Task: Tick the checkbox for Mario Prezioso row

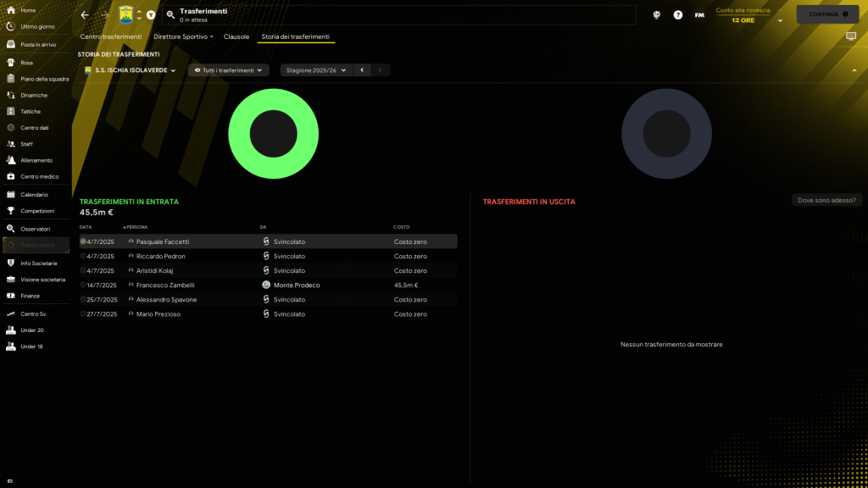Action: (83, 314)
